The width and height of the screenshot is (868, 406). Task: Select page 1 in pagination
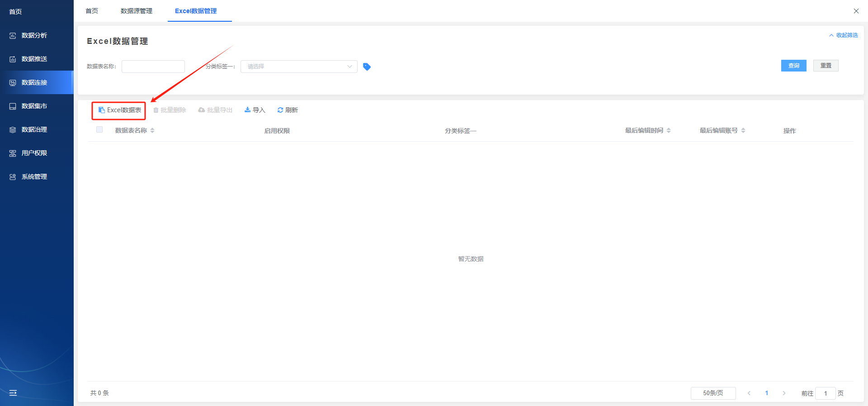click(767, 393)
